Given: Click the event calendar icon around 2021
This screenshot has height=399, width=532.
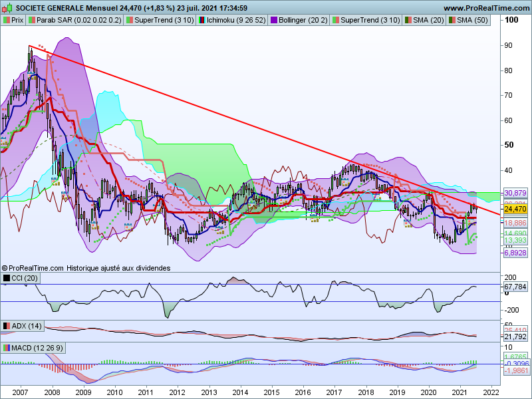Looking at the screenshot, I should click(471, 222).
